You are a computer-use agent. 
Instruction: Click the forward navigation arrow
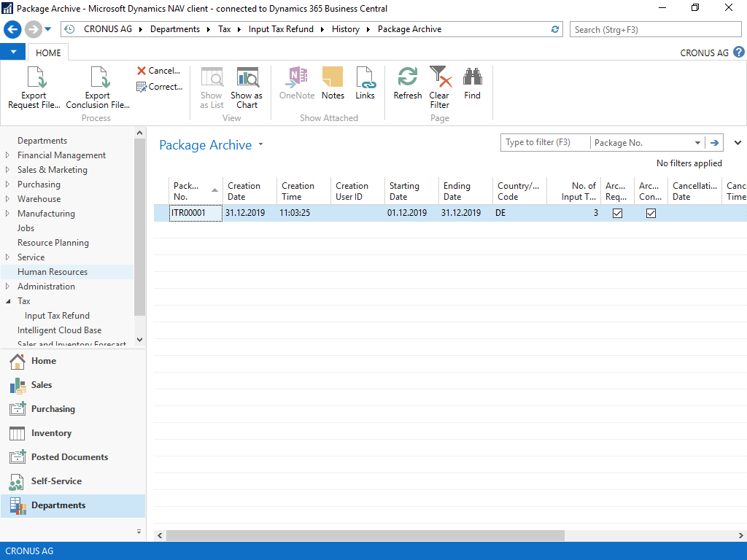pyautogui.click(x=33, y=29)
